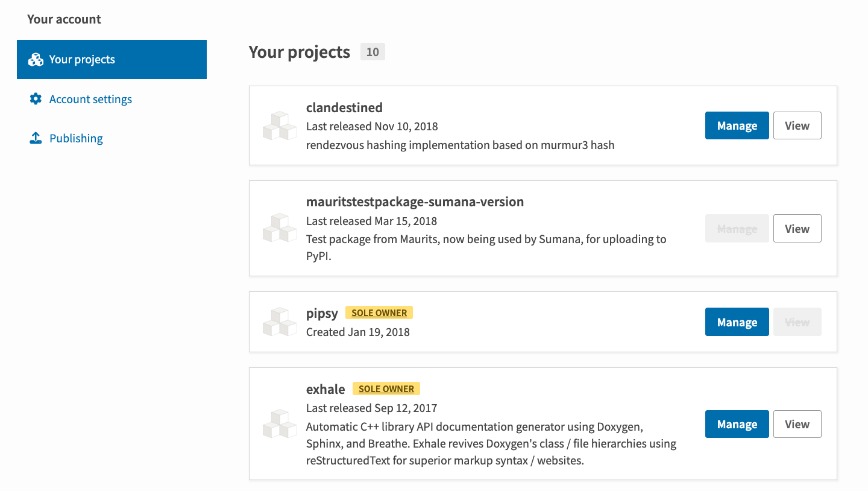The image size is (868, 491).
Task: Manage the exhale project
Action: 737,424
